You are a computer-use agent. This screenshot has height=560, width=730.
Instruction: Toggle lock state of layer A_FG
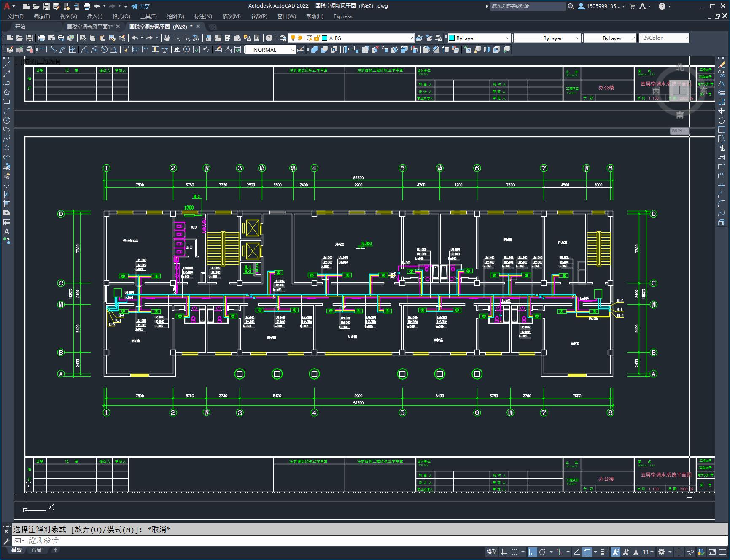coord(317,38)
